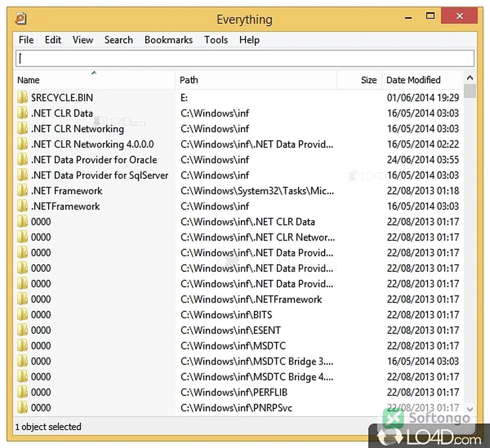Select the .NETFramework folder icon

pyautogui.click(x=22, y=206)
